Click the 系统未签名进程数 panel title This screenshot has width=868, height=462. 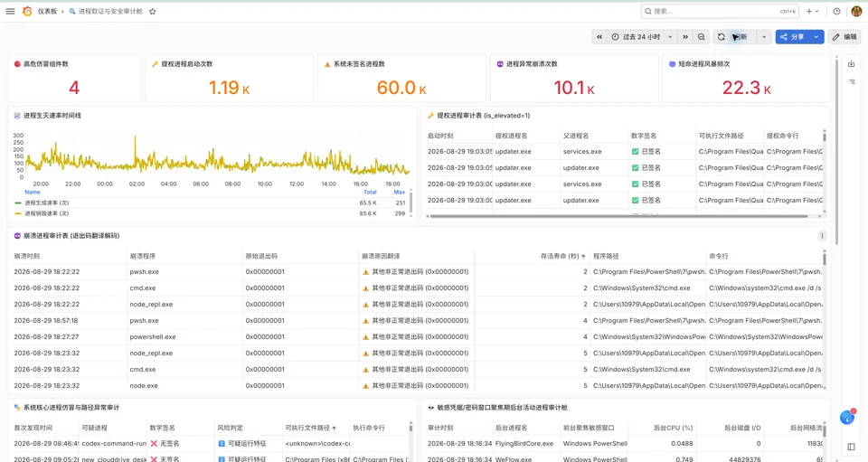359,63
